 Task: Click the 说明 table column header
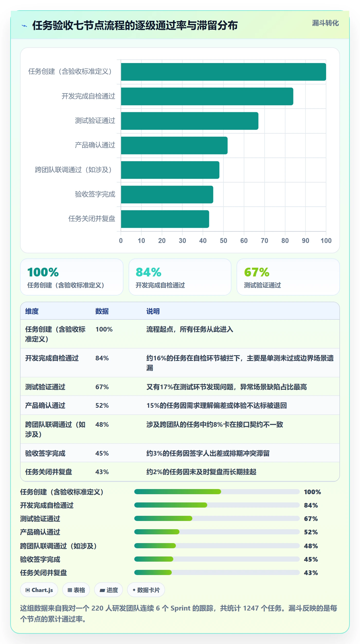coord(153,311)
